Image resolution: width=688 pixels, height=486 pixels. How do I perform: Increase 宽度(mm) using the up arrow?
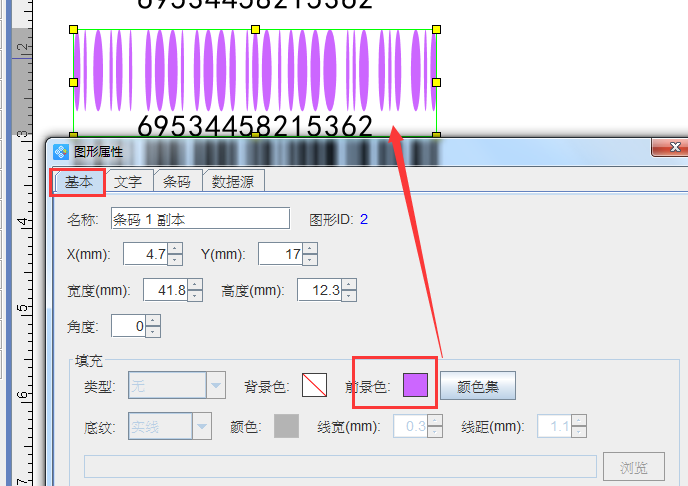pyautogui.click(x=196, y=285)
